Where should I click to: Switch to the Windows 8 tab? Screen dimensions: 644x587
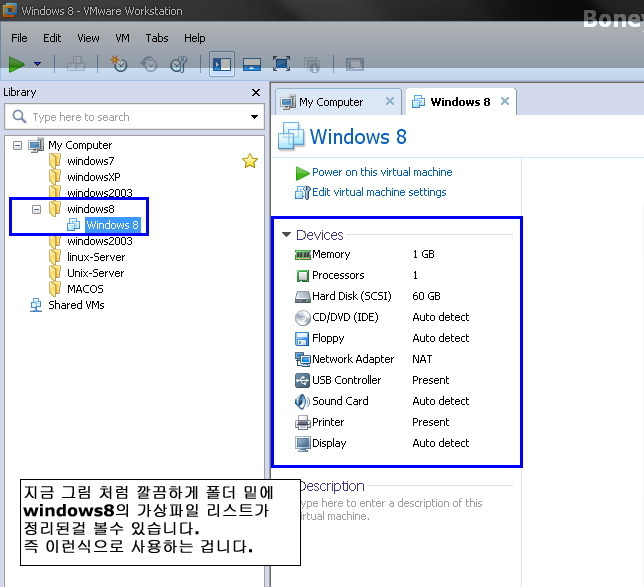(x=460, y=102)
